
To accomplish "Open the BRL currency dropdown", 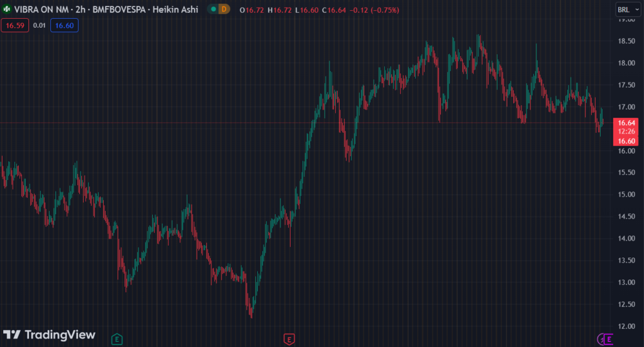I will point(626,10).
